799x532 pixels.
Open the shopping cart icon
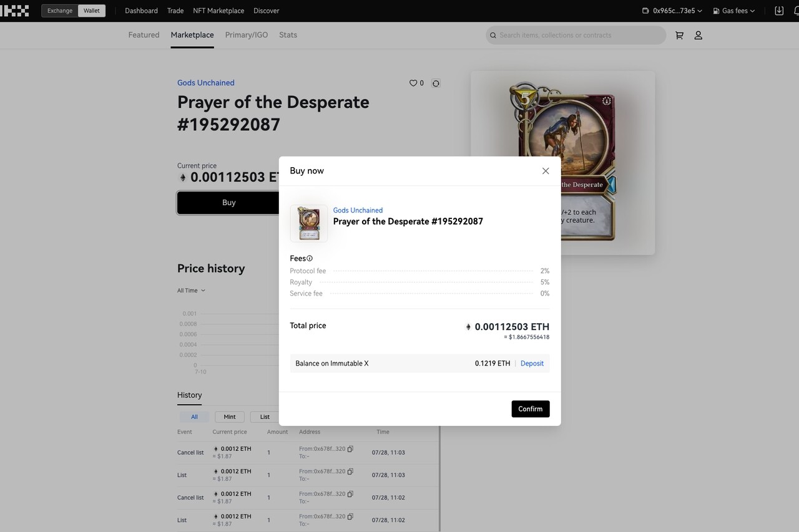point(679,36)
